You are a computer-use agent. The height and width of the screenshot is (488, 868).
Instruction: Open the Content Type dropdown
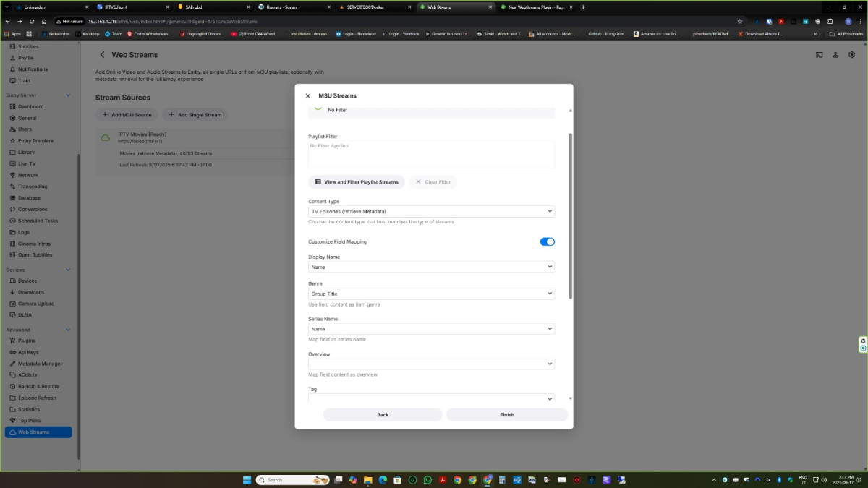point(430,210)
